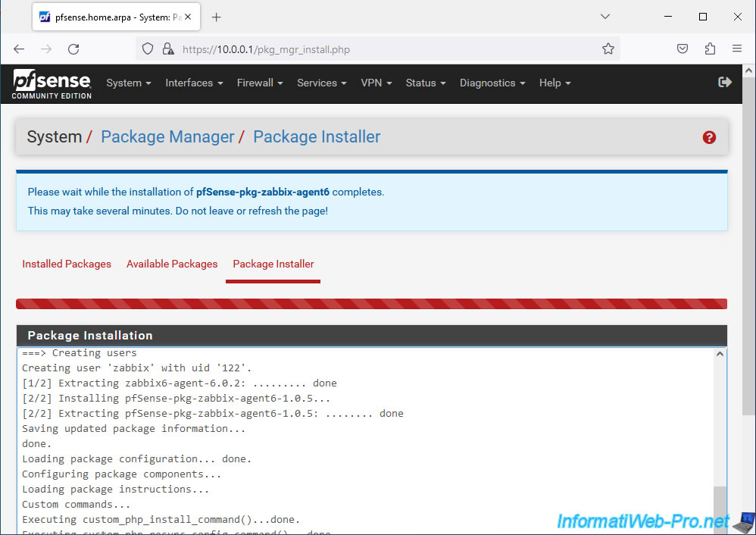Viewport: 756px width, 535px height.
Task: Click the log line 'Loading package instructions...'
Action: coord(116,490)
